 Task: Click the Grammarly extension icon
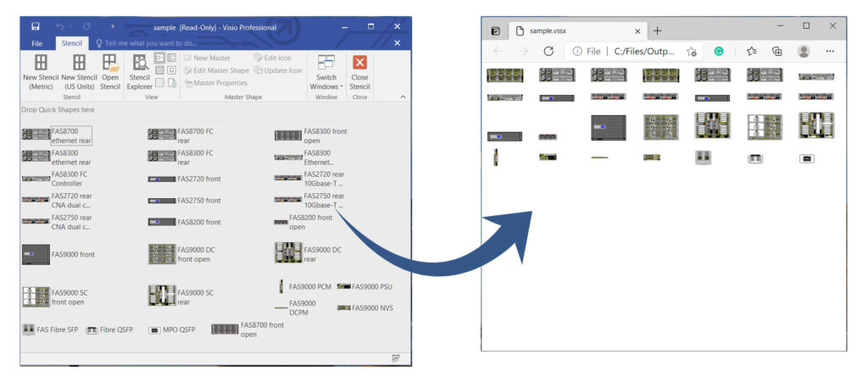click(720, 52)
